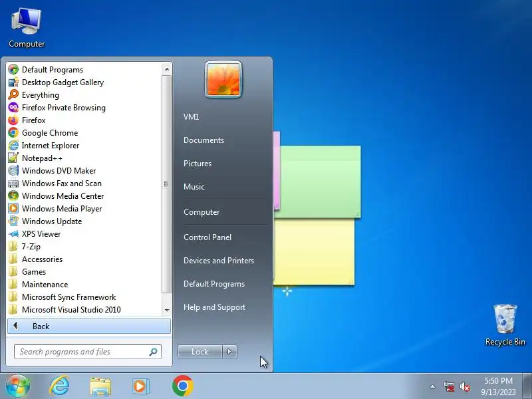Launch Windows Media Player from the programs list
Screen dimensions: 532x399
click(84, 208)
